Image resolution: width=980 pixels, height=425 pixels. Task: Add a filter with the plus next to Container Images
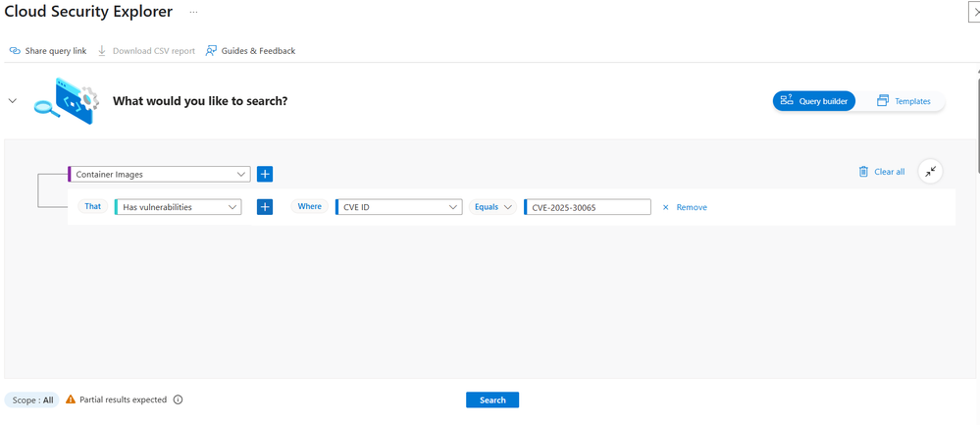pyautogui.click(x=265, y=175)
